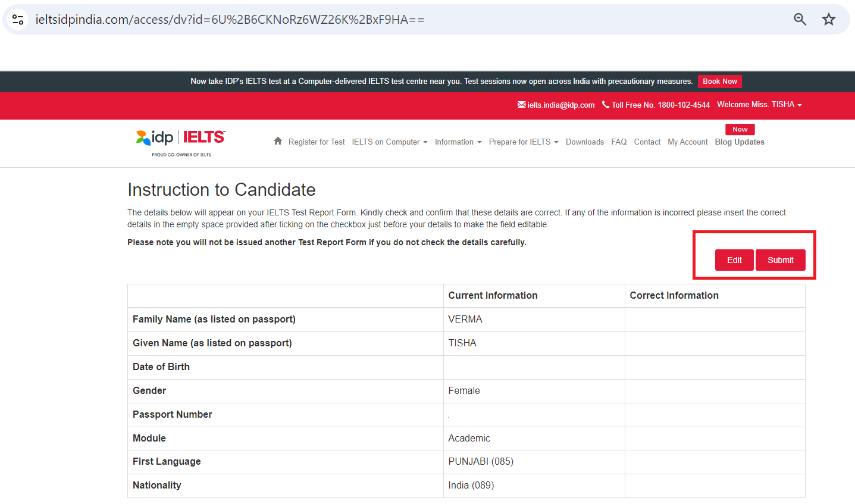Viewport: 855px width, 504px height.
Task: Open site information icon in address bar
Action: [x=18, y=20]
